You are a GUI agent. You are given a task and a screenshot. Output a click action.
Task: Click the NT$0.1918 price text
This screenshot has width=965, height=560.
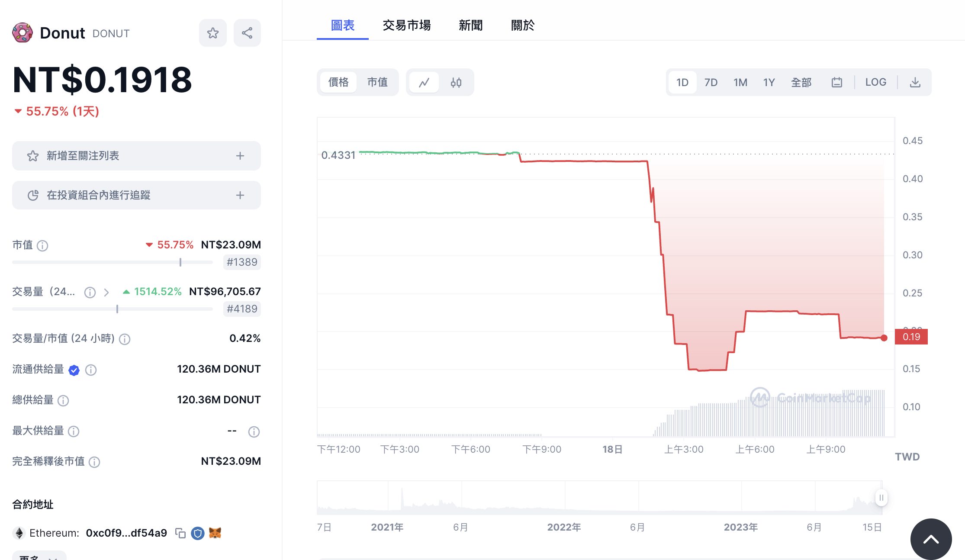(102, 80)
